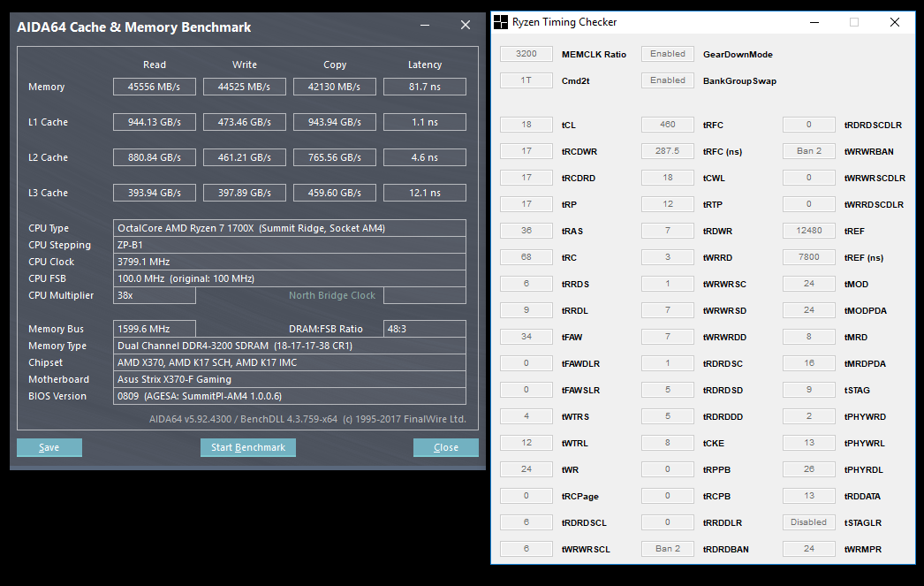This screenshot has height=586, width=924.
Task: Click the BankGroupSwap Enabled field
Action: (668, 80)
